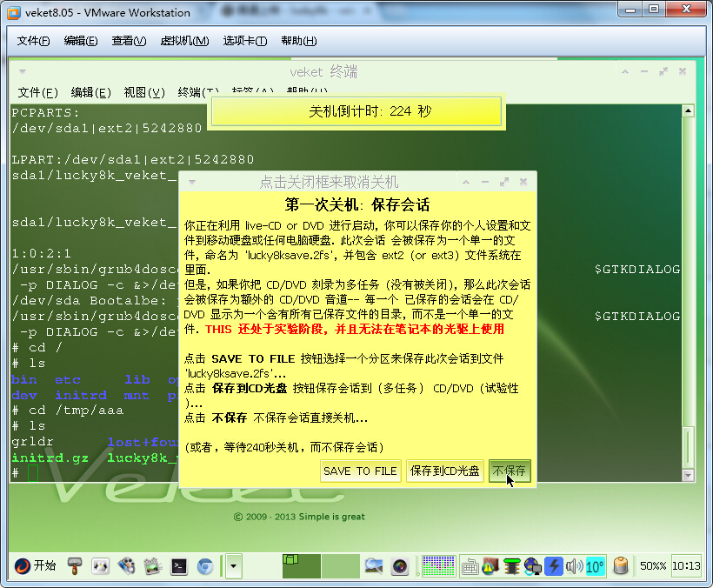This screenshot has height=588, width=713.
Task: Click the terminal scrollbar thumb
Action: [x=688, y=447]
